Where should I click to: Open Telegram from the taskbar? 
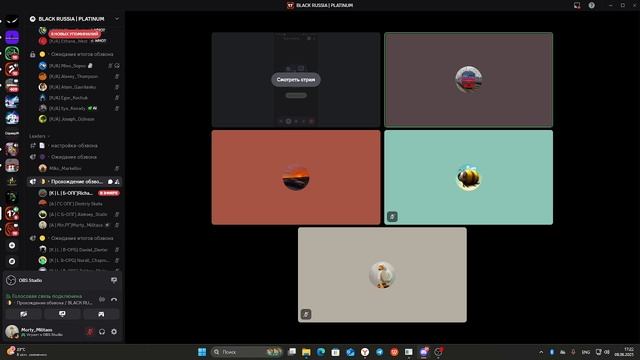380,352
